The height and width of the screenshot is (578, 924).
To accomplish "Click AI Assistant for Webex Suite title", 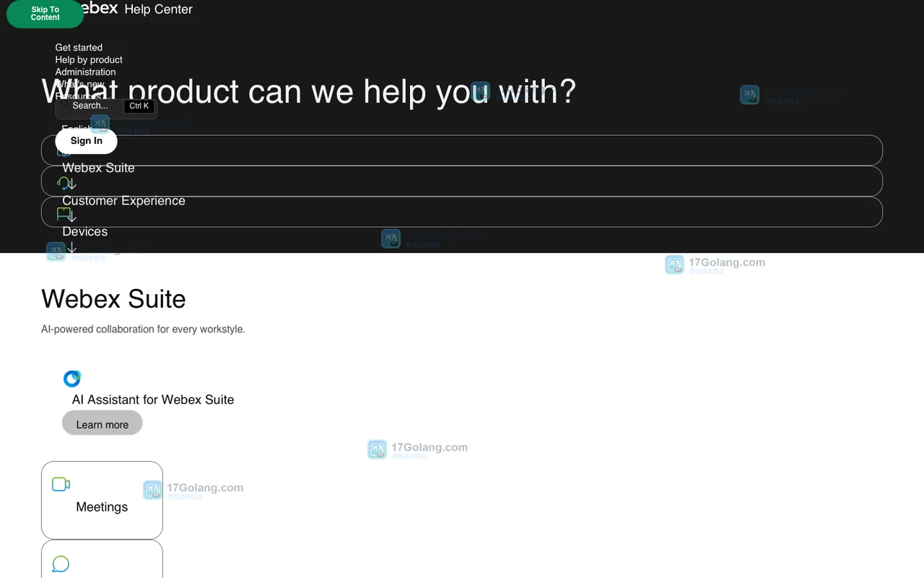I will pos(153,400).
